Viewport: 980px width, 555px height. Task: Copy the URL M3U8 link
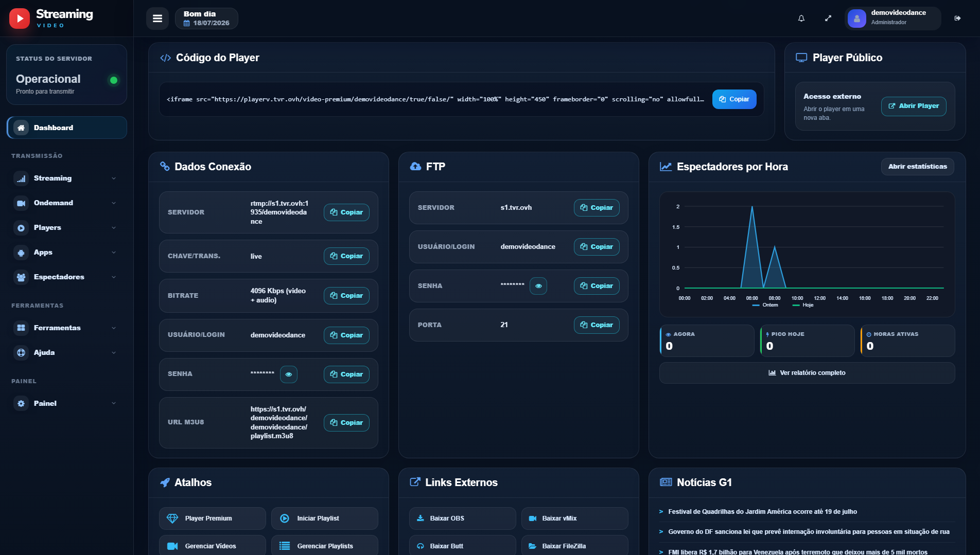(x=346, y=423)
